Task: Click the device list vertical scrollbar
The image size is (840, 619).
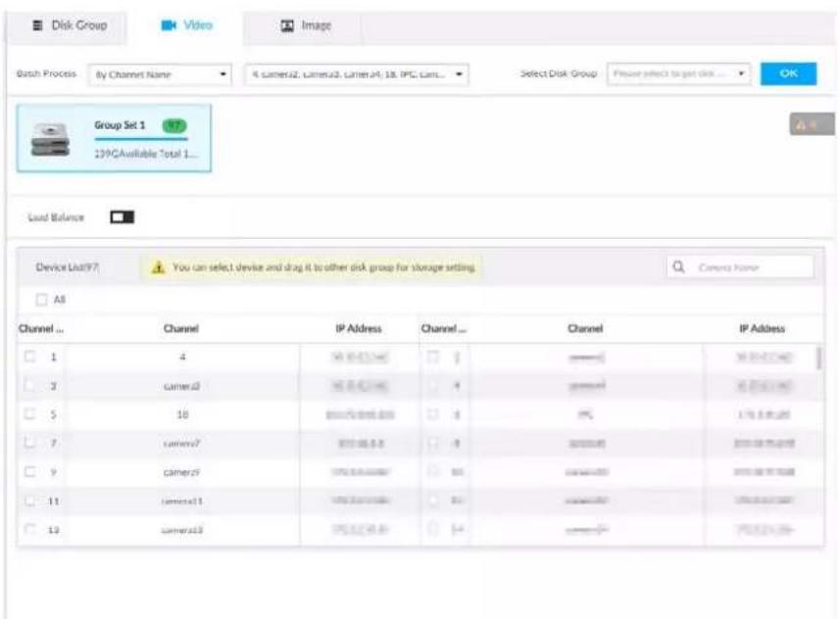Action: [x=818, y=358]
